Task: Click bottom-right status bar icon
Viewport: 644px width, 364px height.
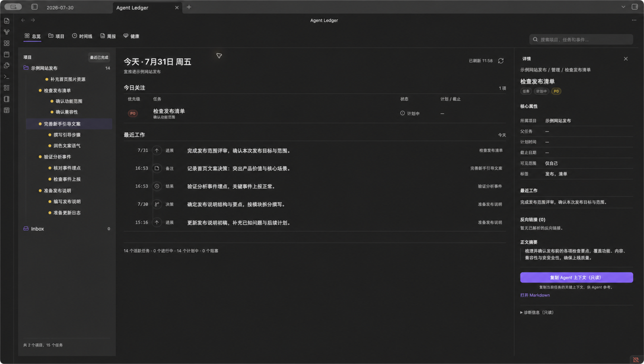Action: click(x=636, y=360)
